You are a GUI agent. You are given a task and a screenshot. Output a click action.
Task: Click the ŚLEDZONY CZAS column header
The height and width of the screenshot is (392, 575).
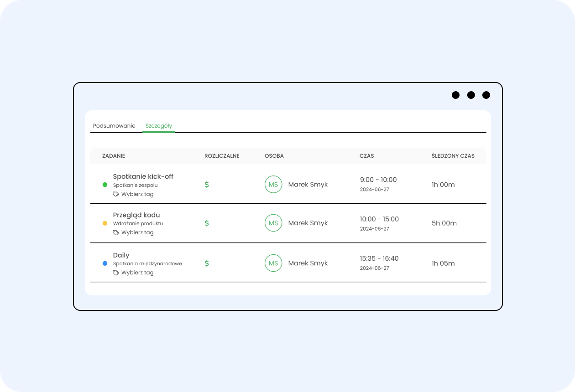point(453,156)
